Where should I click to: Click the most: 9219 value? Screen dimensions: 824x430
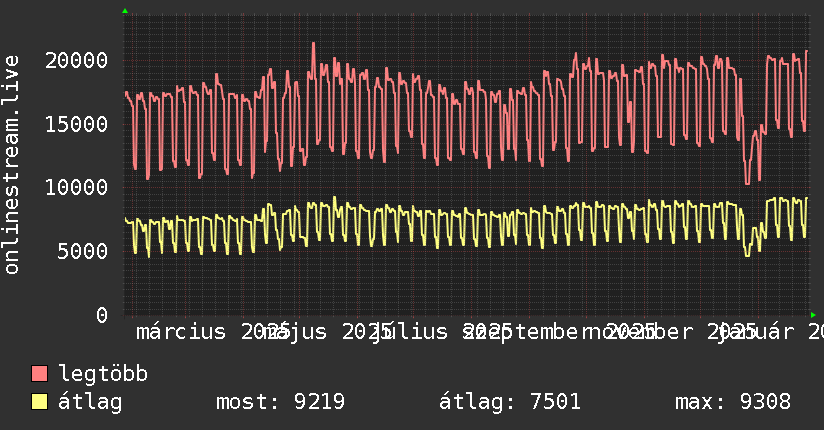[281, 402]
